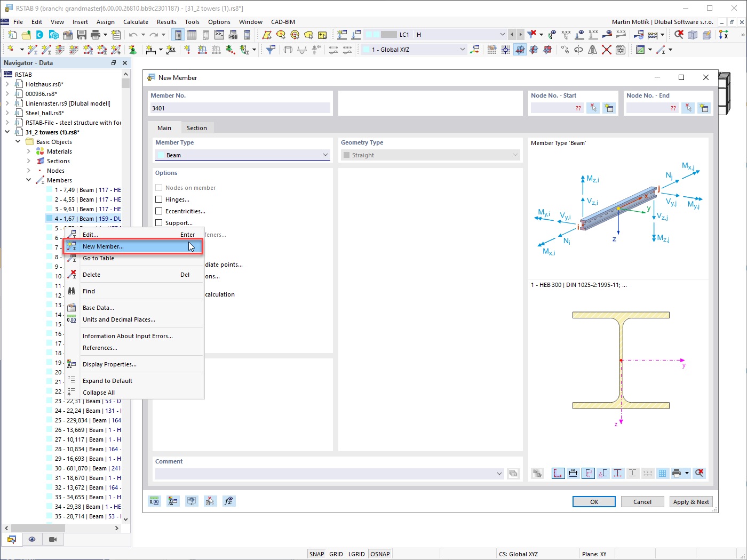Open the comment library icon beside Comment field
747x560 pixels.
click(x=513, y=474)
